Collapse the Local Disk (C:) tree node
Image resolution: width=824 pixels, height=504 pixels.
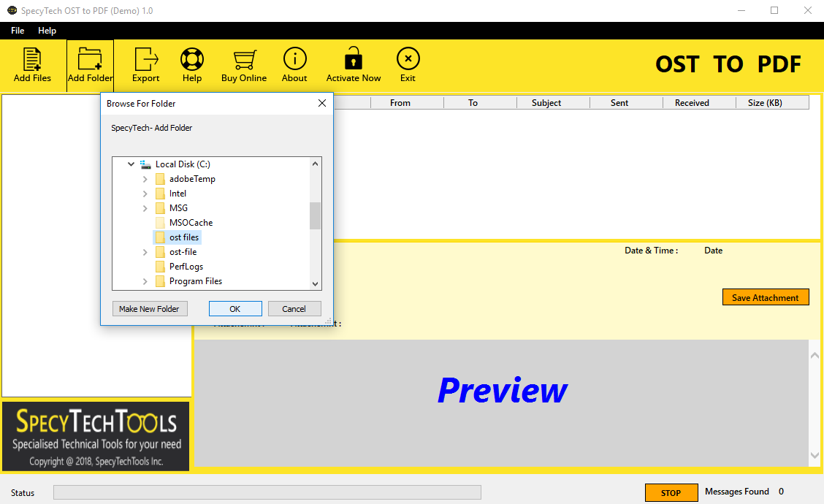[131, 164]
